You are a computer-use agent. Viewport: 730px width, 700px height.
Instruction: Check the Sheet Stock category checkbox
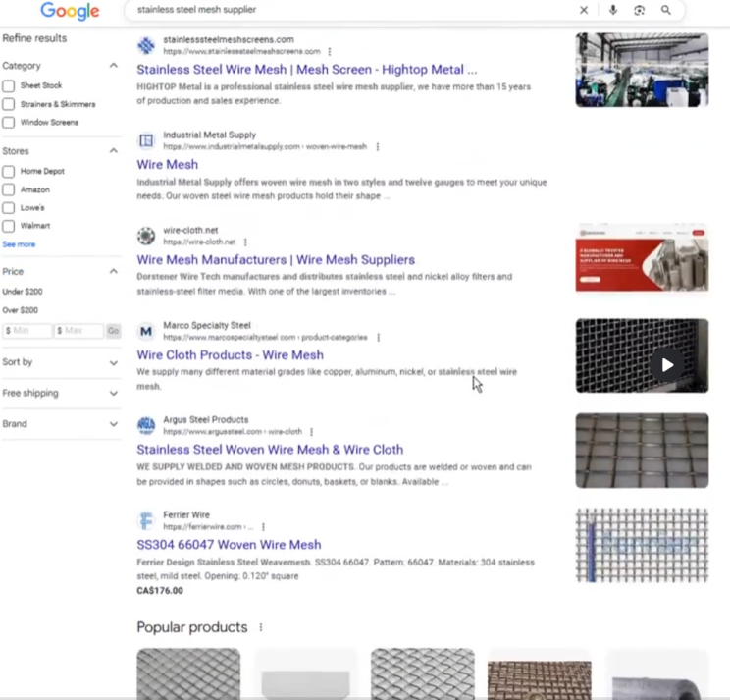click(9, 86)
